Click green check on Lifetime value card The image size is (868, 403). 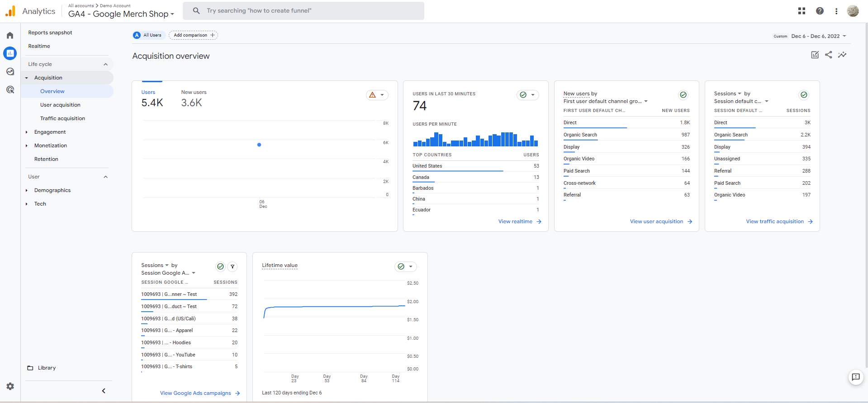pos(401,267)
